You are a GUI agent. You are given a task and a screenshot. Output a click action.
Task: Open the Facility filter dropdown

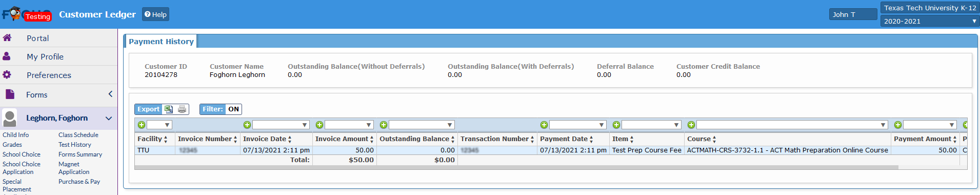click(159, 125)
